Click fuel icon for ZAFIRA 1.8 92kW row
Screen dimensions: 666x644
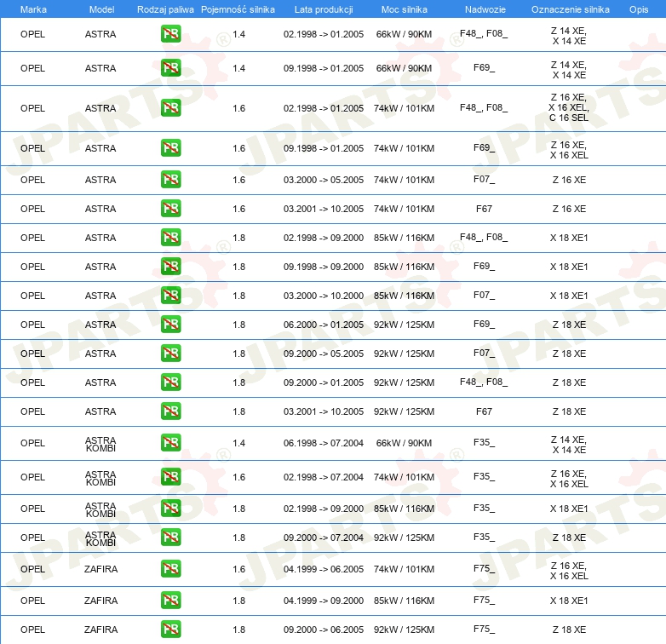tap(170, 630)
